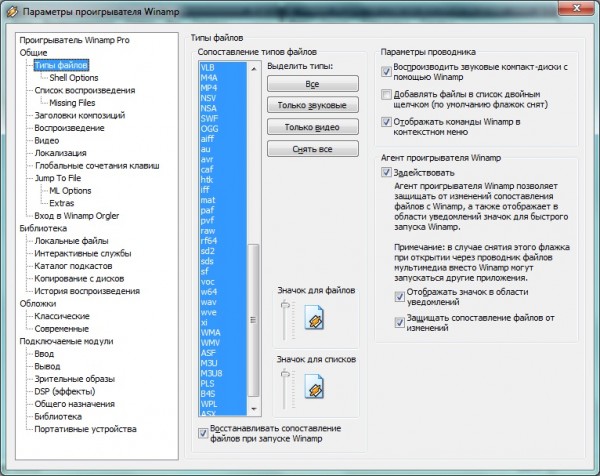Click the scroll down arrow of types list
The width and height of the screenshot is (600, 476).
[254, 409]
